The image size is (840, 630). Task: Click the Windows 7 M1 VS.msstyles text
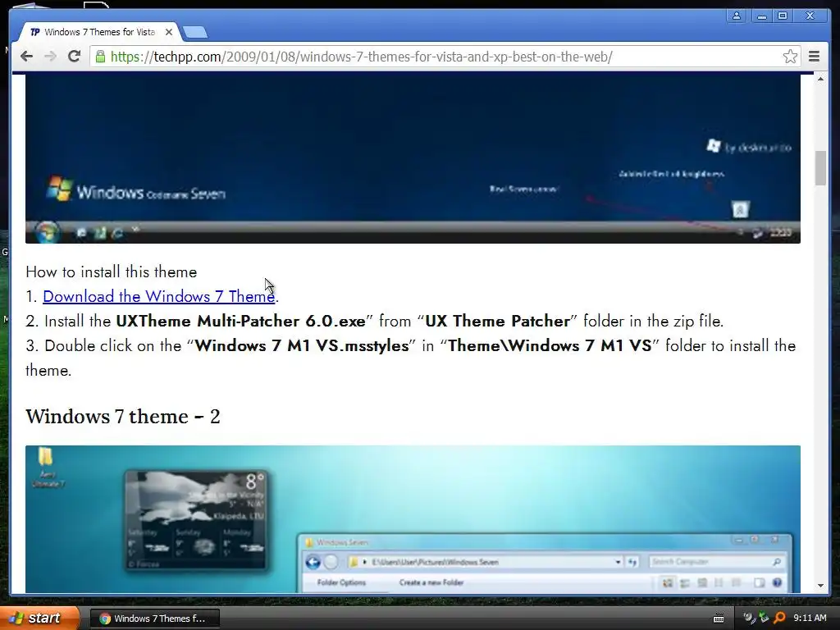tap(301, 345)
